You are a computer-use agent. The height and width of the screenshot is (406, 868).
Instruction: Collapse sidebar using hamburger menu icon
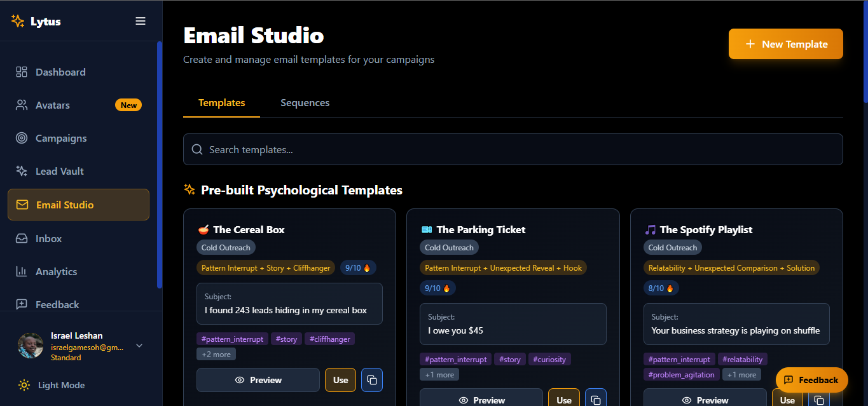pyautogui.click(x=141, y=21)
